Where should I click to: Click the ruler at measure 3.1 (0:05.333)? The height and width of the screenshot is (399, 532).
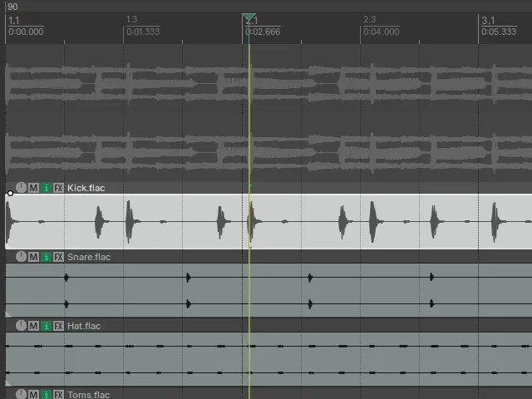[499, 26]
